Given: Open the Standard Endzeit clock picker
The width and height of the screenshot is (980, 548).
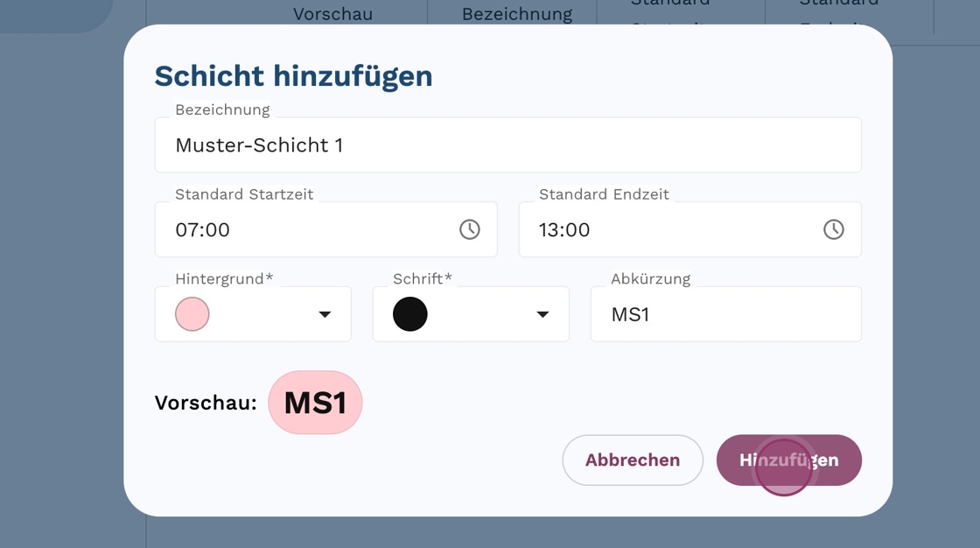Looking at the screenshot, I should pos(833,229).
